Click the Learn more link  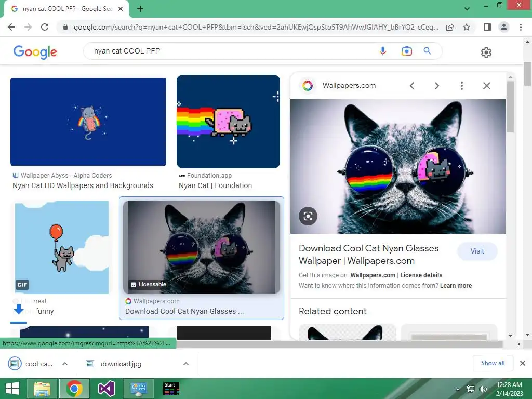pos(456,286)
